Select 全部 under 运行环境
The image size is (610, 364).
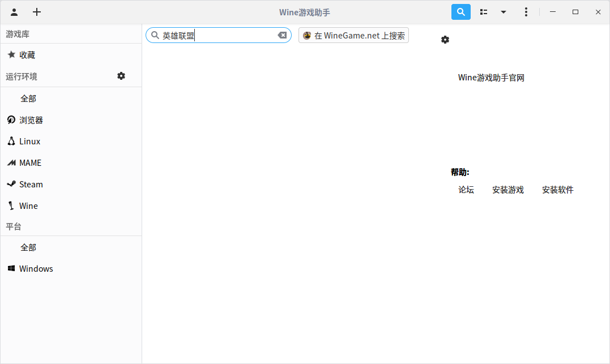71,99
